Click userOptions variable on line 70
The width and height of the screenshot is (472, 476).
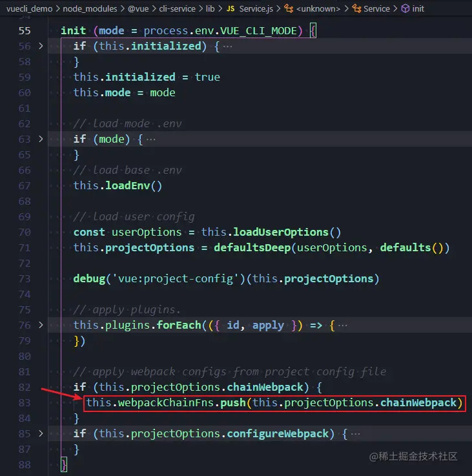pyautogui.click(x=147, y=233)
